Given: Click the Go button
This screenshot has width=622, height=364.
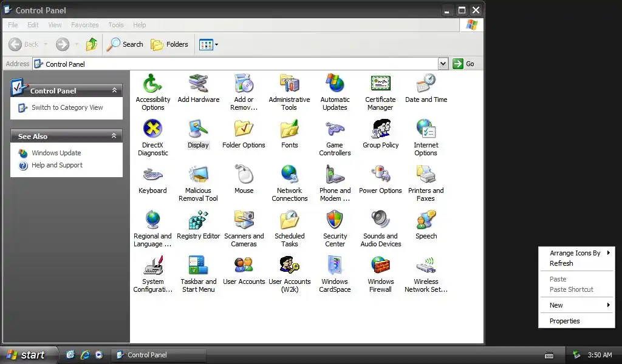Looking at the screenshot, I should [x=463, y=64].
